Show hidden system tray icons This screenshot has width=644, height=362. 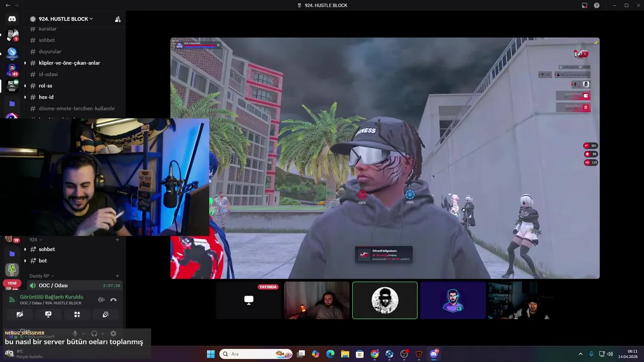pyautogui.click(x=581, y=354)
